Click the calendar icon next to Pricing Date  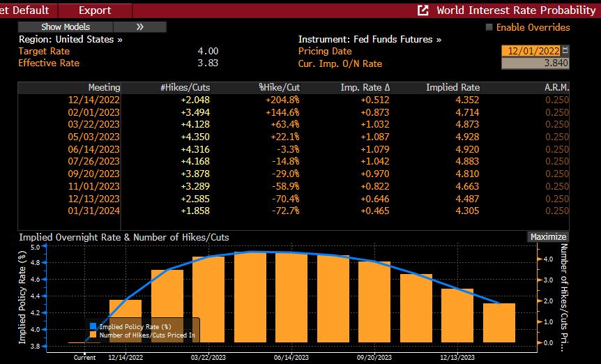click(x=565, y=50)
